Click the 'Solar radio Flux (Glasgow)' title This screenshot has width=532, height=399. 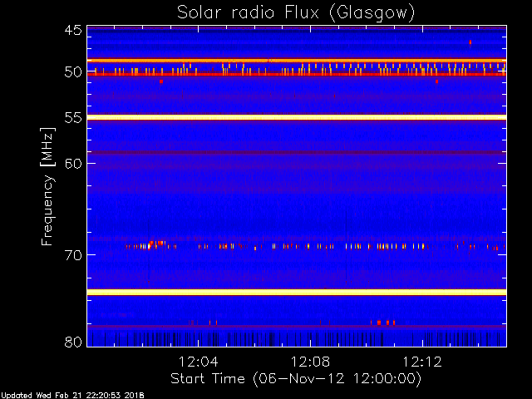[296, 13]
